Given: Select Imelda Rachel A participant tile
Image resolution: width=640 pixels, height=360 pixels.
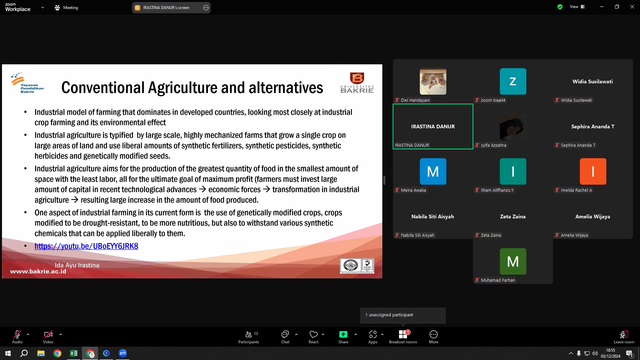Looking at the screenshot, I should (593, 171).
